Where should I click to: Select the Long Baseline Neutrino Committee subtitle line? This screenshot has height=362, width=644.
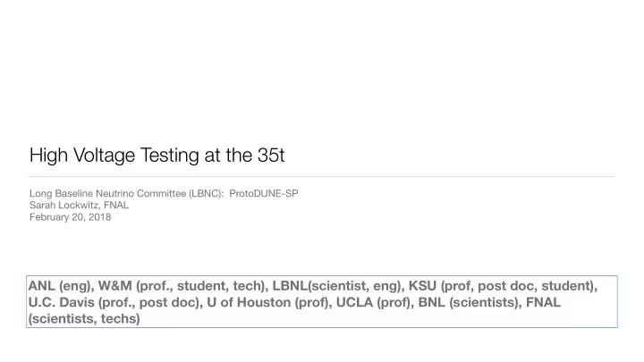click(164, 193)
